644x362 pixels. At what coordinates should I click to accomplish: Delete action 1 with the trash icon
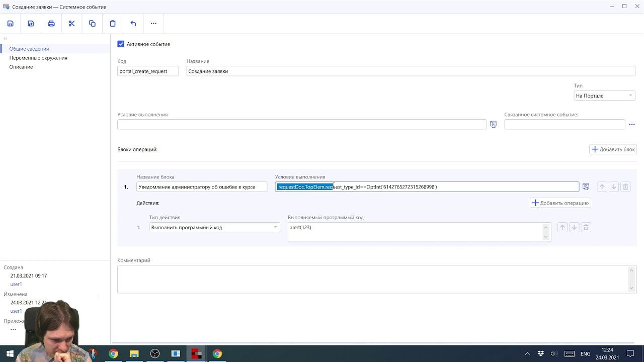[586, 228]
